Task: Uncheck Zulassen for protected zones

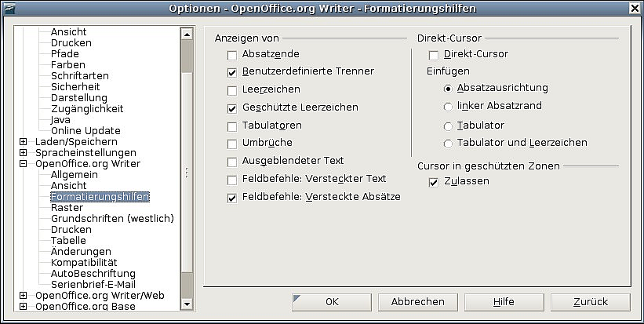Action: click(x=434, y=182)
